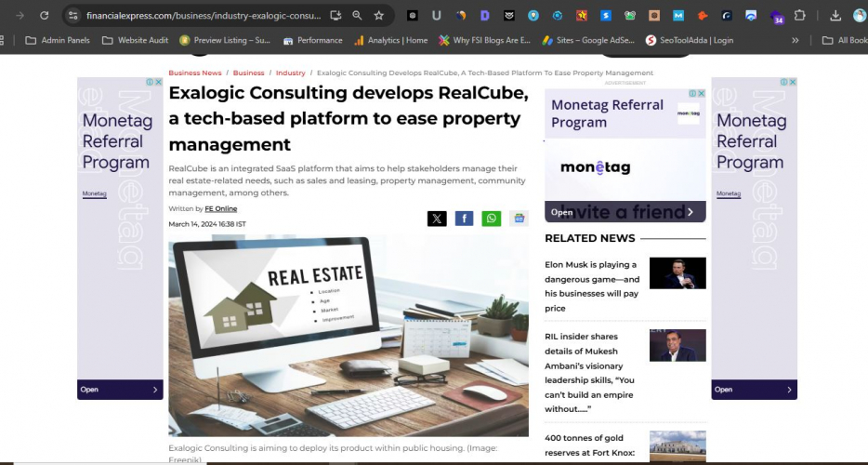
Task: Click the Exalogic Consulting article headline
Action: pyautogui.click(x=349, y=119)
